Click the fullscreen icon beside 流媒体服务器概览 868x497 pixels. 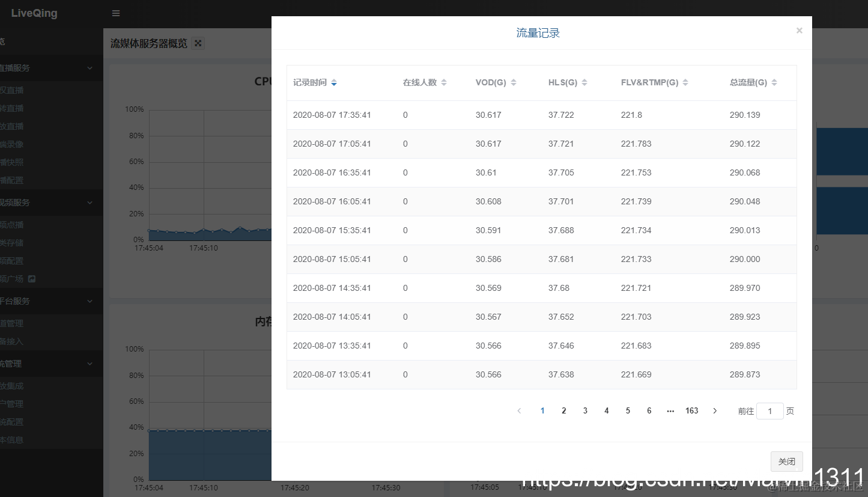coord(198,43)
